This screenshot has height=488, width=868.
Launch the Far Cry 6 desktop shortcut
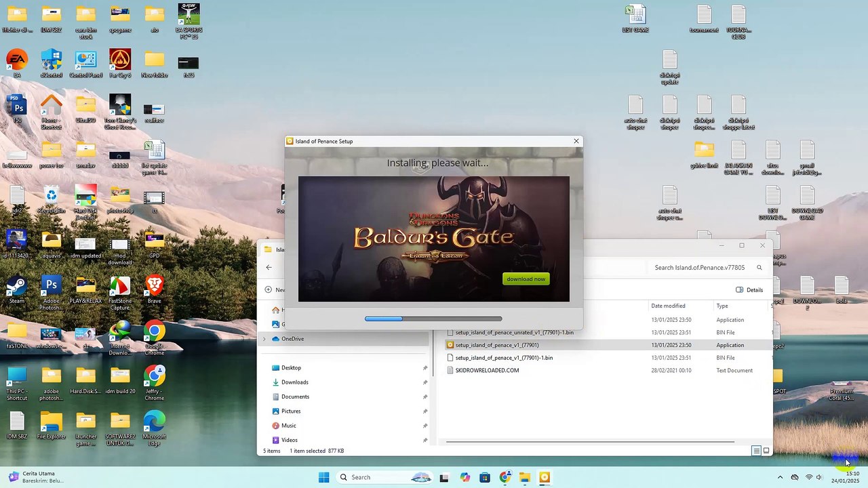click(x=120, y=63)
